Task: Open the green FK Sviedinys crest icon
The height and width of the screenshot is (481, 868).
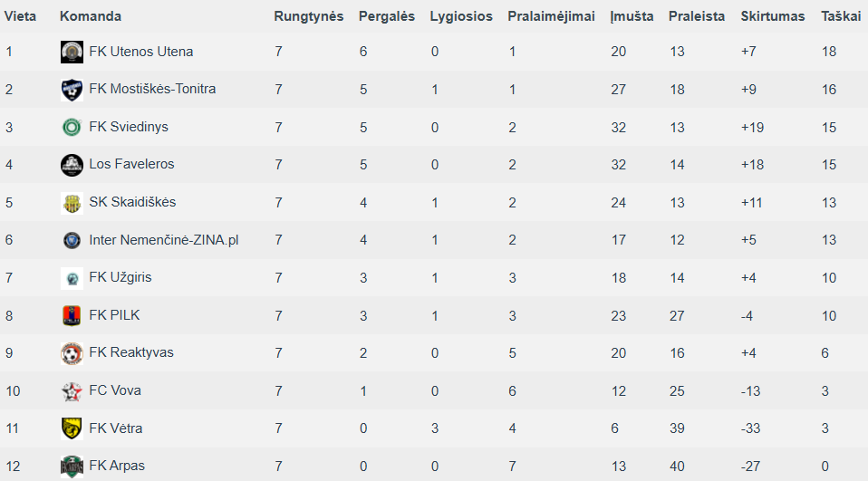Action: click(72, 128)
